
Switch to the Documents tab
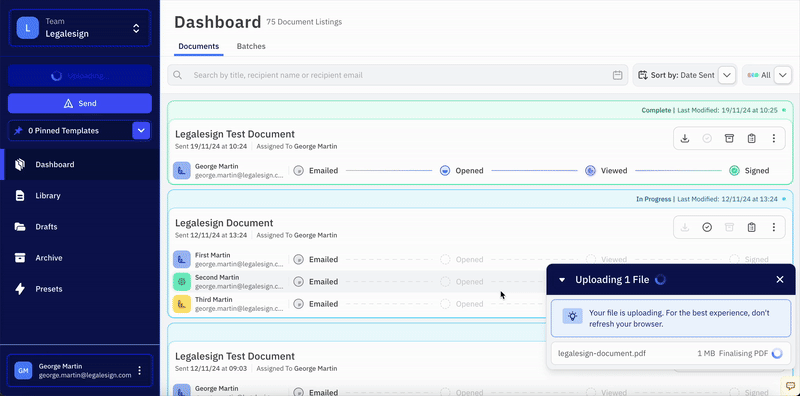click(199, 46)
